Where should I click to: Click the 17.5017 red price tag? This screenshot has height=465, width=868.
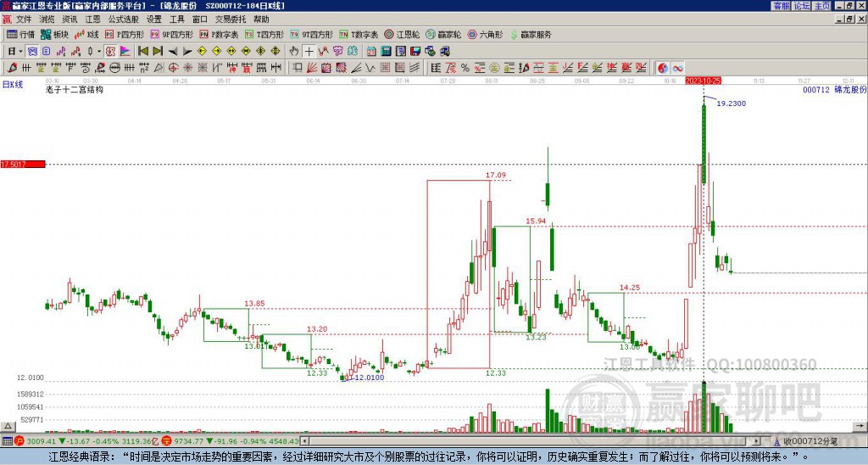click(23, 165)
